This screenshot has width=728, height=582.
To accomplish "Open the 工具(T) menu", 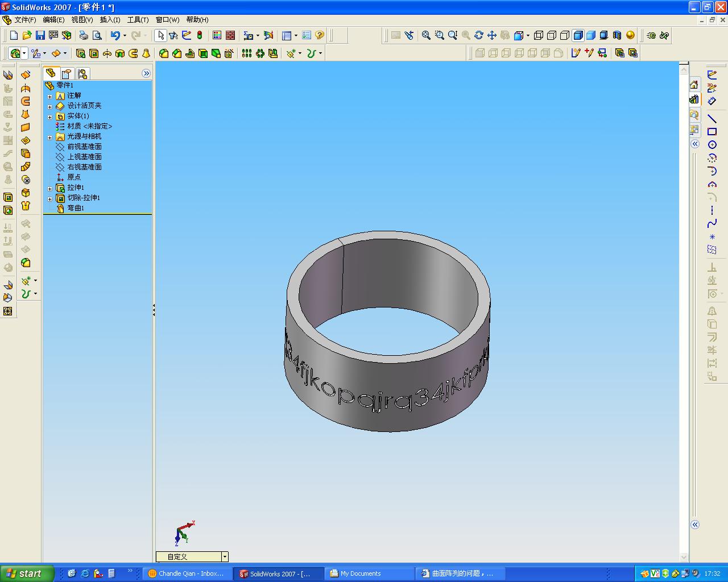I will (x=138, y=20).
